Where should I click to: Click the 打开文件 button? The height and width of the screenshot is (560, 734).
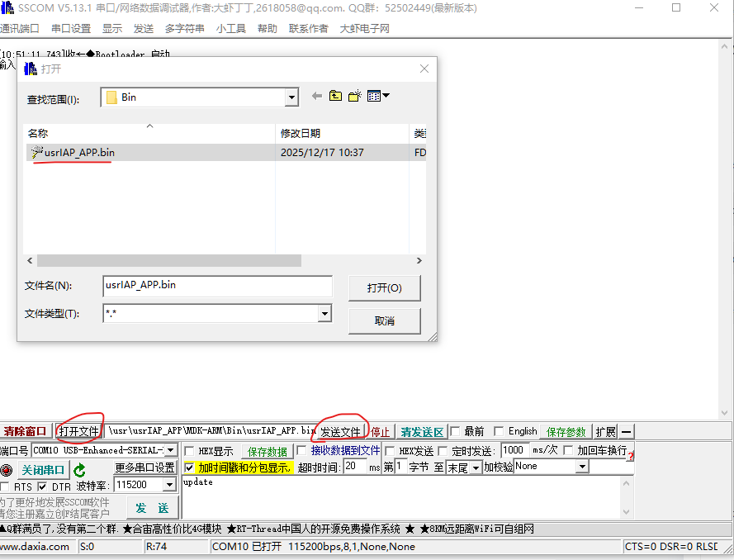point(78,431)
